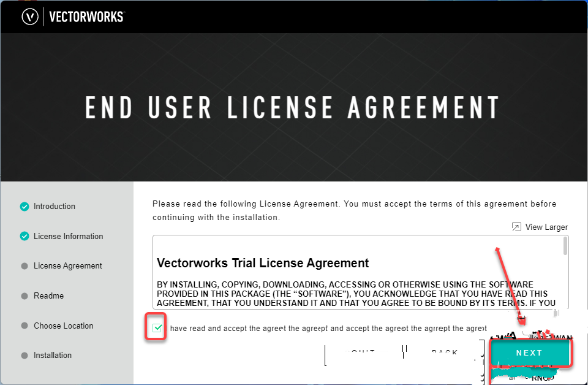Viewport: 588px width, 385px height.
Task: Click the checkmark icon beside License Information
Action: click(24, 237)
